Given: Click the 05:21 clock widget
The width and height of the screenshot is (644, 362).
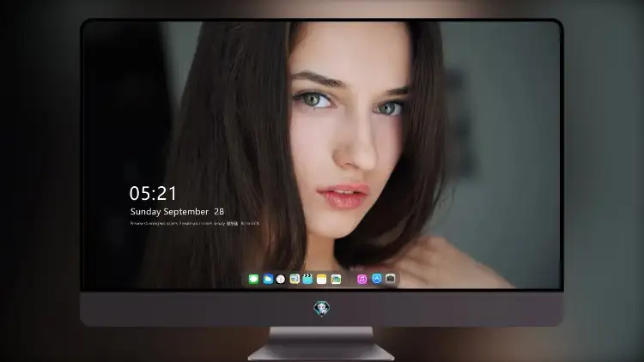Looking at the screenshot, I should click(153, 193).
